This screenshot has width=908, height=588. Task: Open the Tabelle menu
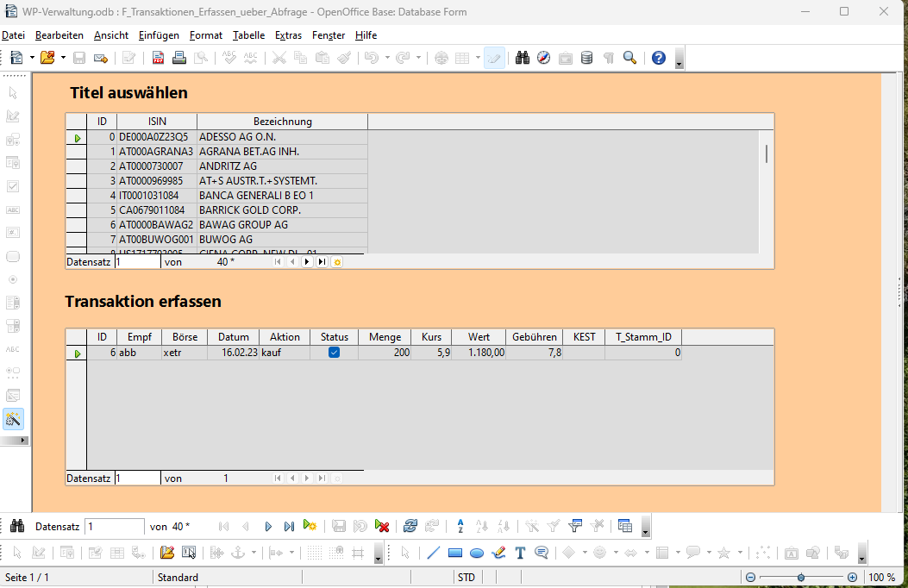[x=248, y=35]
